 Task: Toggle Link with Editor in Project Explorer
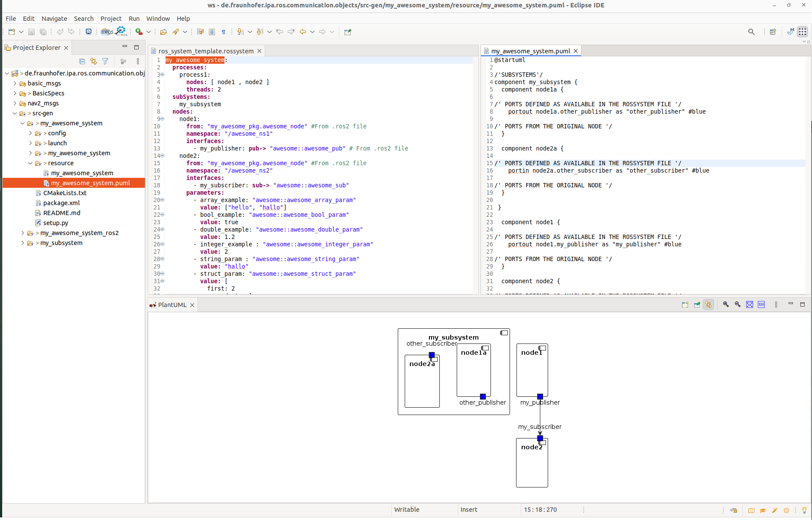(94, 61)
